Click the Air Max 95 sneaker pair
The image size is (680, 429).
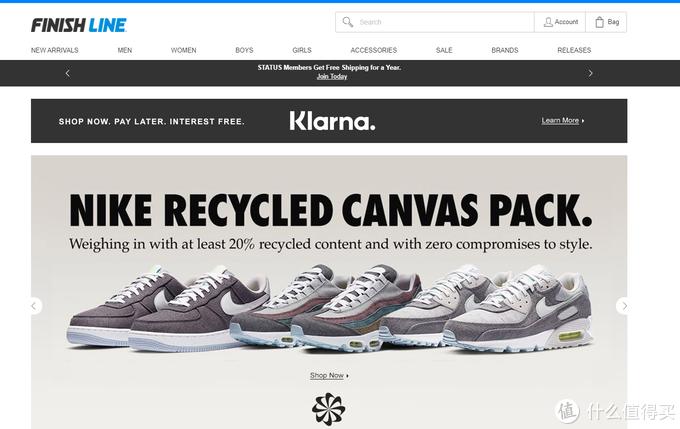(x=327, y=310)
